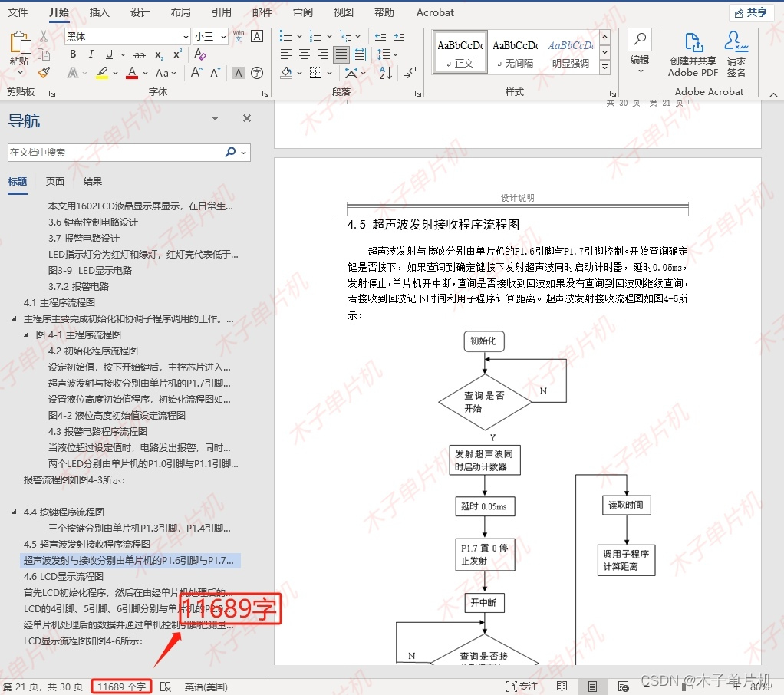Expand the styles gallery
784x695 pixels.
(x=605, y=67)
